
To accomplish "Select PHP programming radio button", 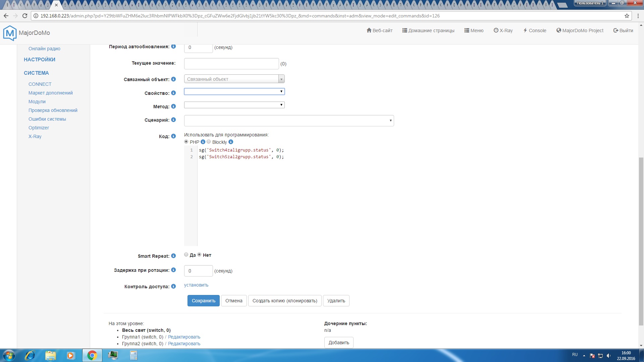I will tap(186, 142).
